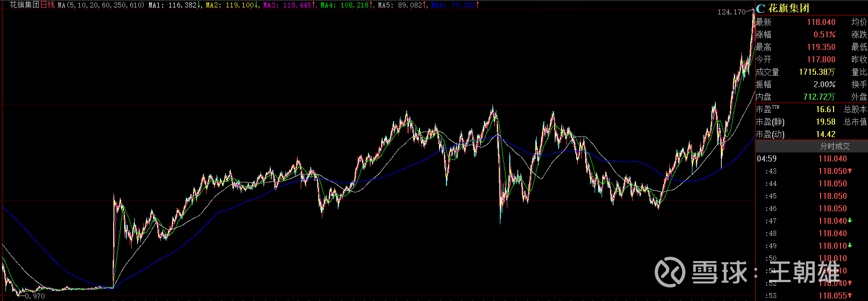Click the 花旗集团 stock name above the chart
Screen dimensions: 868x301
click(24, 4)
